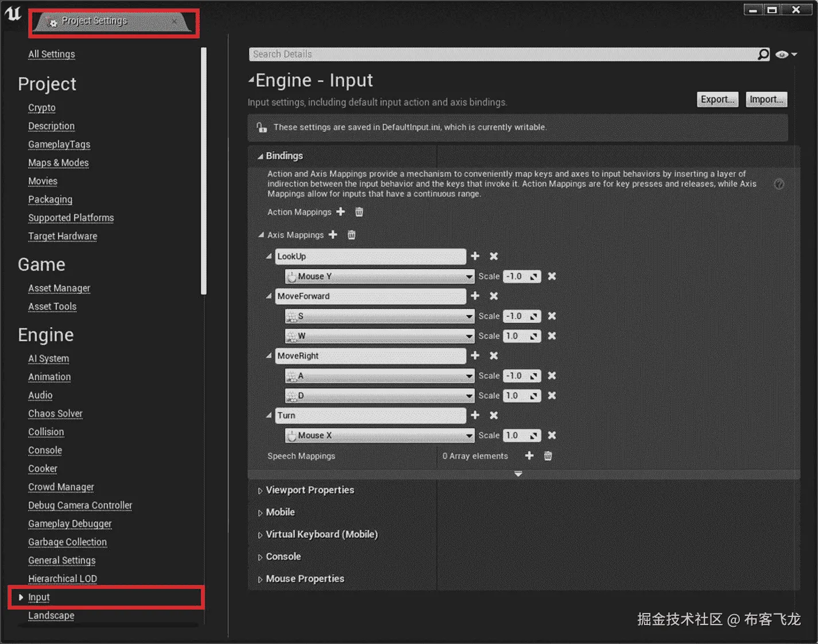Remove the LookUp axis mapping
The image size is (818, 644).
tap(494, 256)
